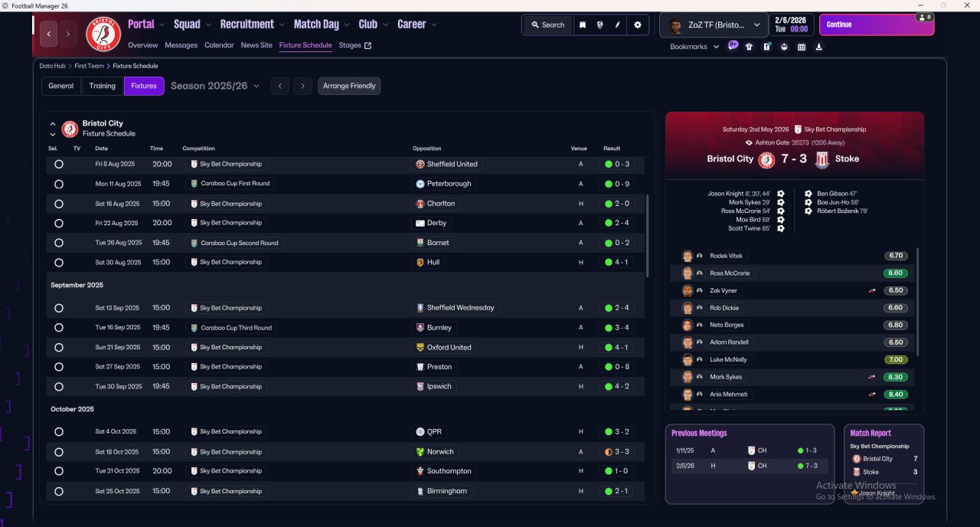This screenshot has height=527, width=980.
Task: Switch to the General tab
Action: 61,86
